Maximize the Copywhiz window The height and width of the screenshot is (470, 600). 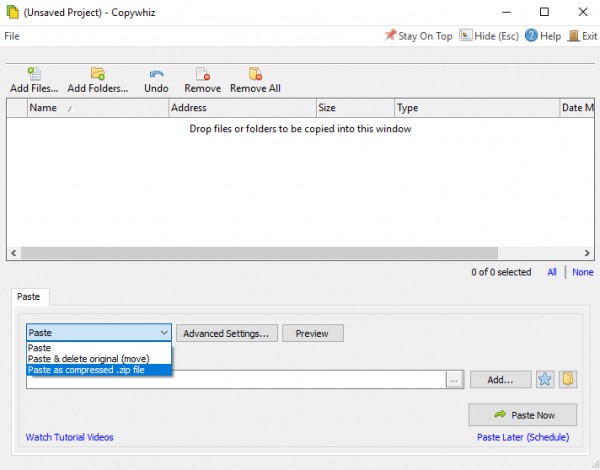(x=544, y=12)
